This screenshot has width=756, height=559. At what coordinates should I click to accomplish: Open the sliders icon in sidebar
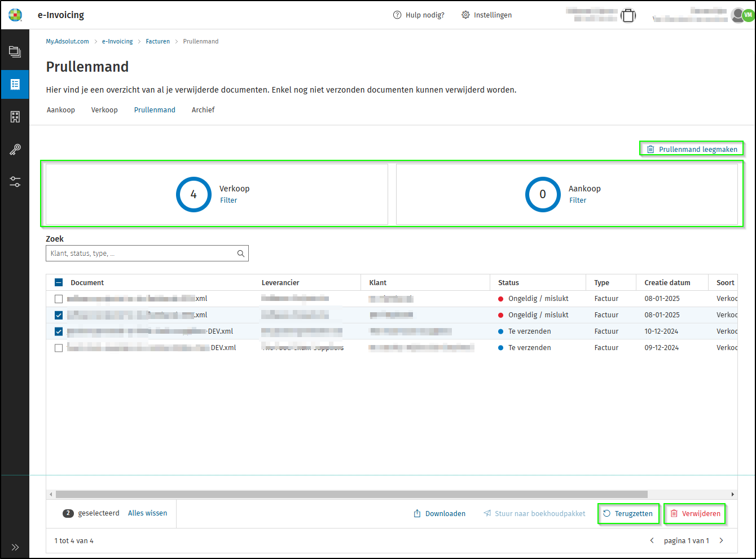[15, 182]
